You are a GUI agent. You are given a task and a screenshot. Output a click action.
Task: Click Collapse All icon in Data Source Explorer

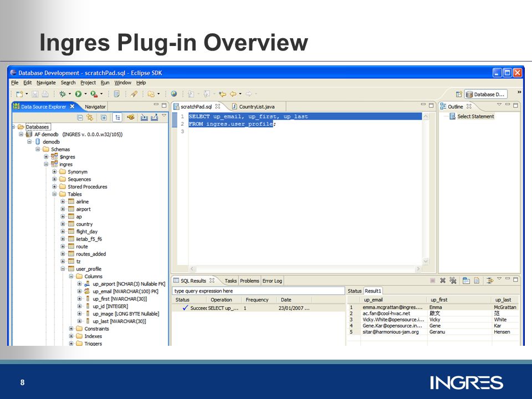click(x=80, y=117)
